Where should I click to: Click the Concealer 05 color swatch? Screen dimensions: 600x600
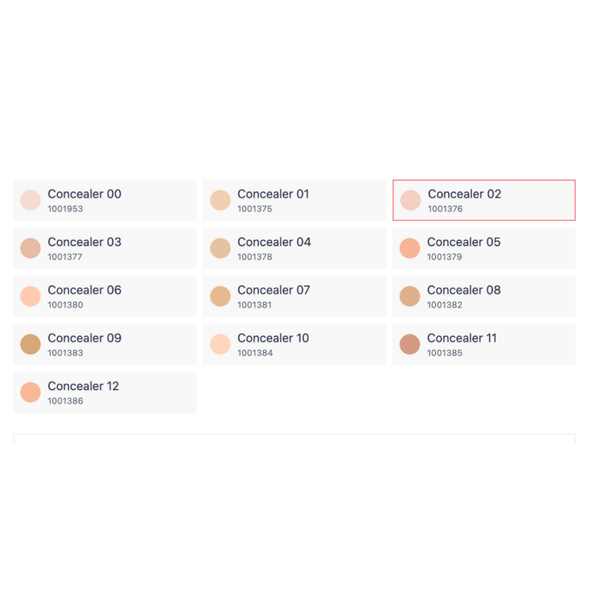[410, 248]
